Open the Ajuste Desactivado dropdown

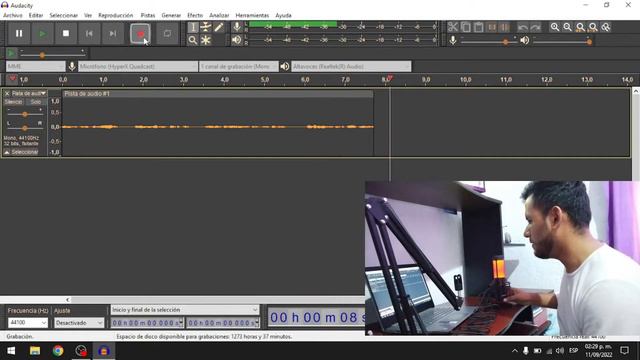click(79, 322)
